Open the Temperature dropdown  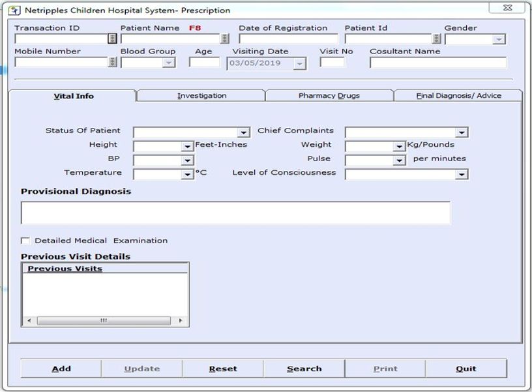tap(187, 174)
